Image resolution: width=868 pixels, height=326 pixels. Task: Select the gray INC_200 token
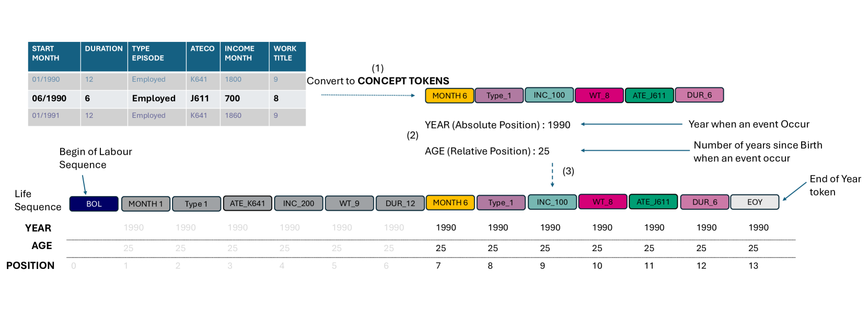click(x=298, y=204)
